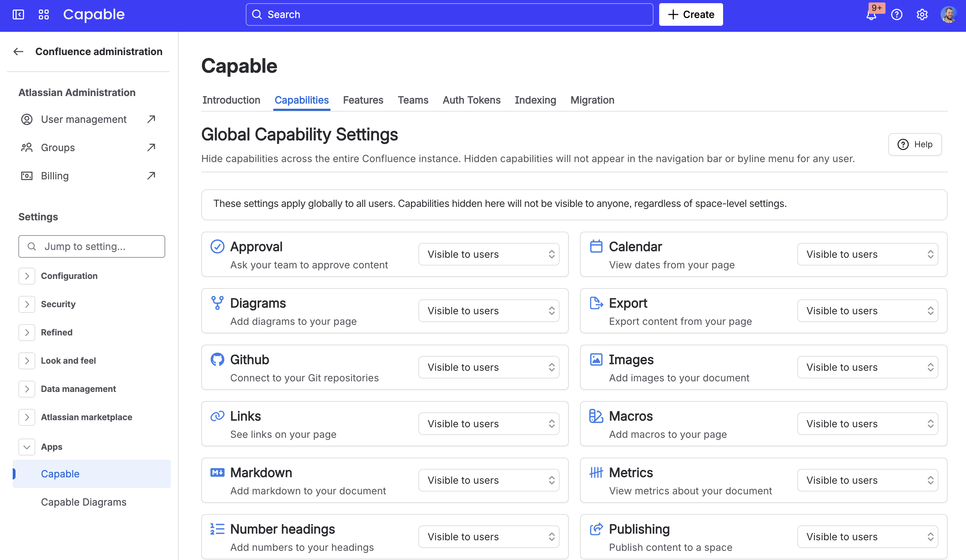Click the Create button
966x560 pixels.
click(691, 14)
